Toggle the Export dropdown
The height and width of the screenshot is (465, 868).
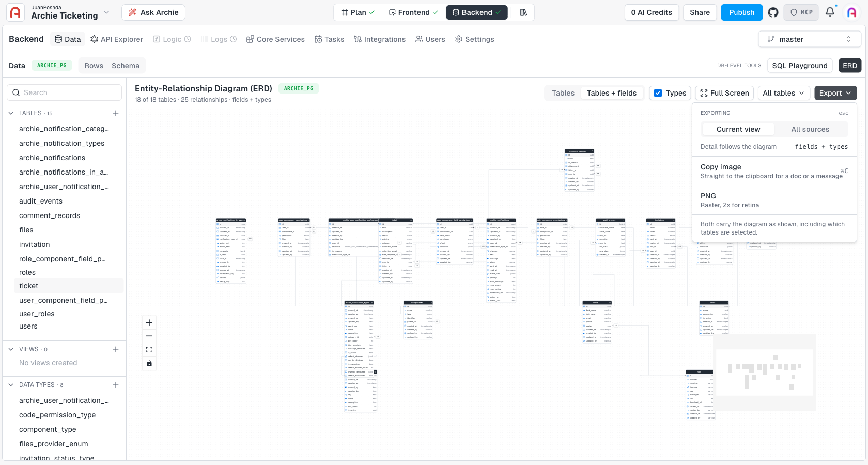(x=835, y=93)
